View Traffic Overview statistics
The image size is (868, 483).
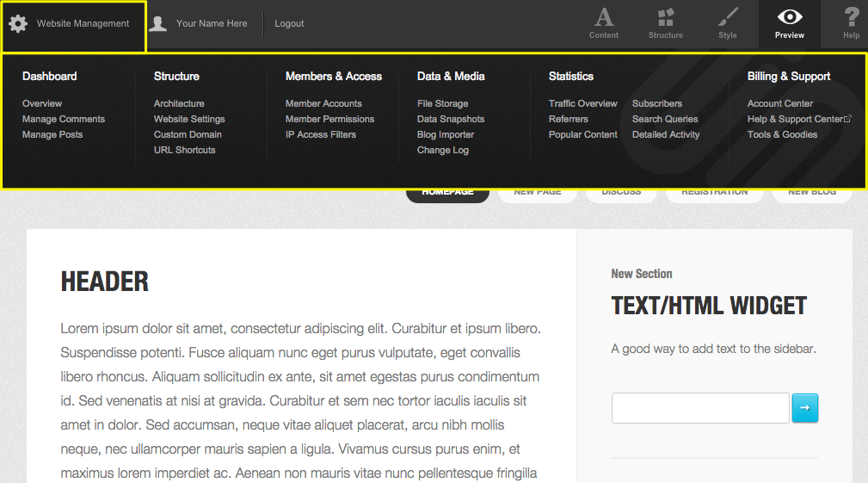pos(582,103)
